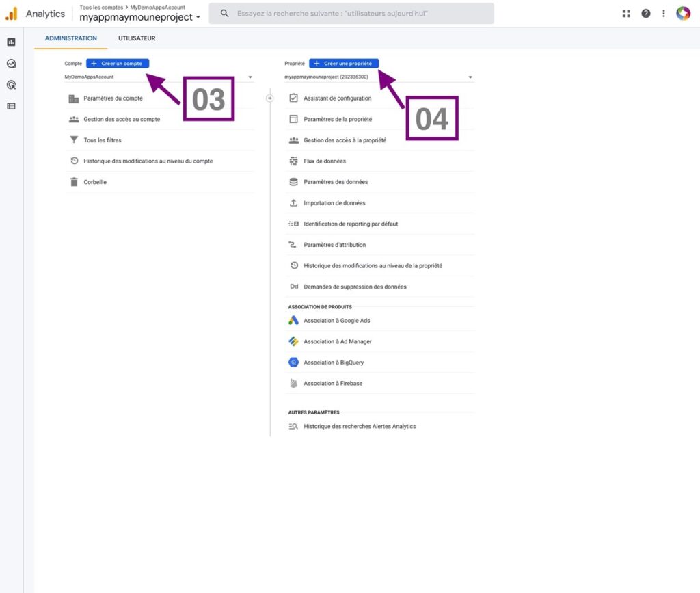
Task: Click the Assistant de configuration checkbox icon
Action: (293, 98)
